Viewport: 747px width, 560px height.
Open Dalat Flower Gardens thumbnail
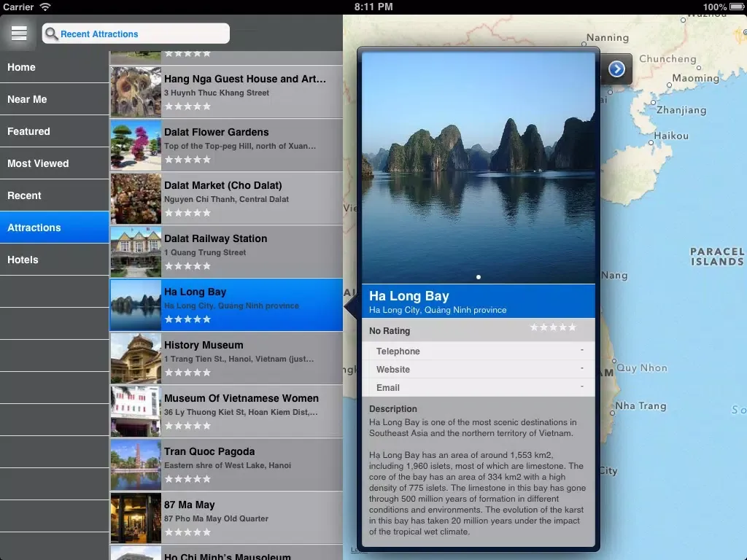tap(136, 145)
